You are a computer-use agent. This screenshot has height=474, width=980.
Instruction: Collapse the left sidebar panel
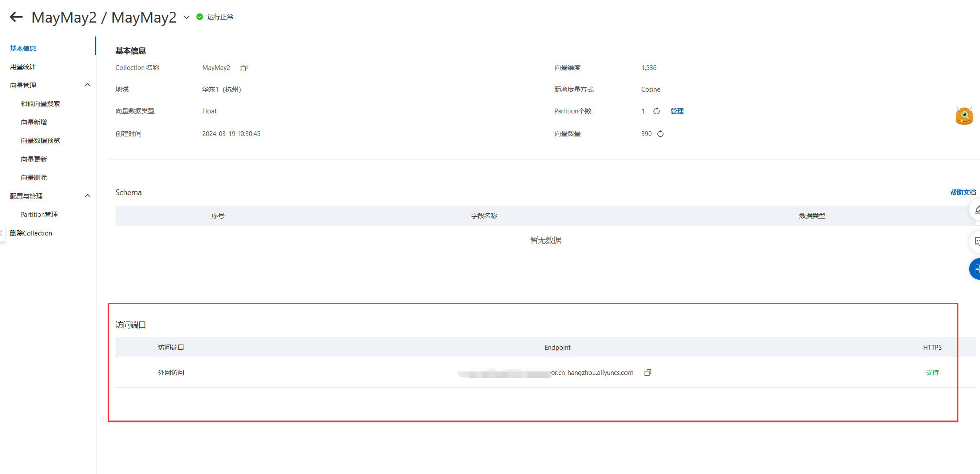point(2,233)
